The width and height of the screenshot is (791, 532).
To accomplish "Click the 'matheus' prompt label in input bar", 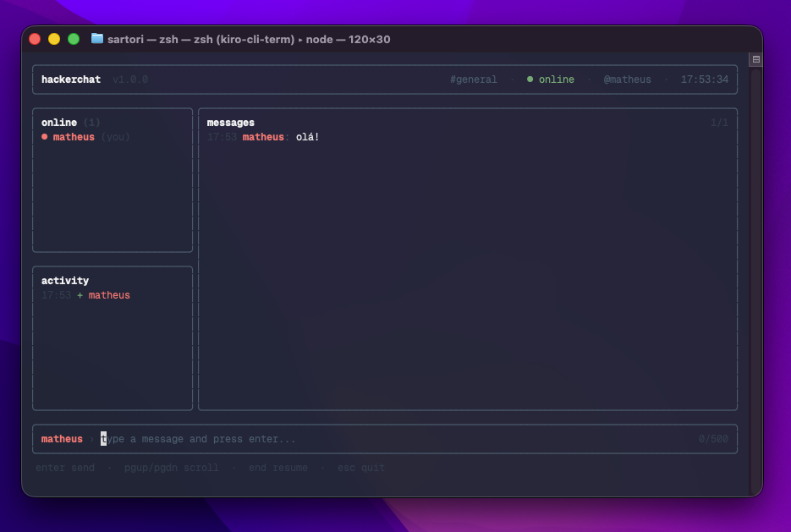I will 62,439.
